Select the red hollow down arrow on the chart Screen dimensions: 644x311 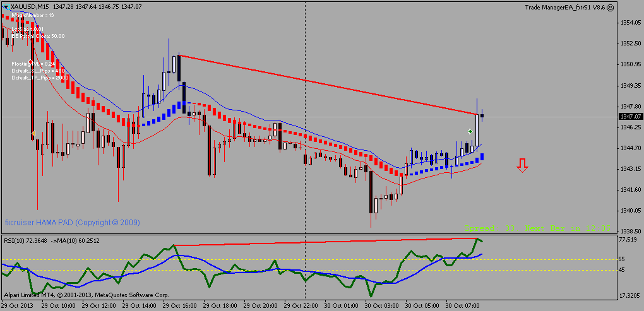click(522, 165)
